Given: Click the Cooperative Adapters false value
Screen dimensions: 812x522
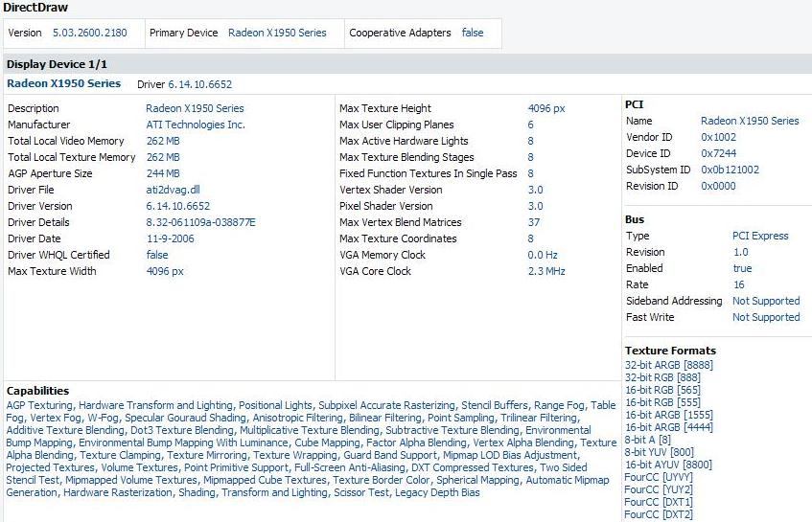Looking at the screenshot, I should tap(473, 33).
